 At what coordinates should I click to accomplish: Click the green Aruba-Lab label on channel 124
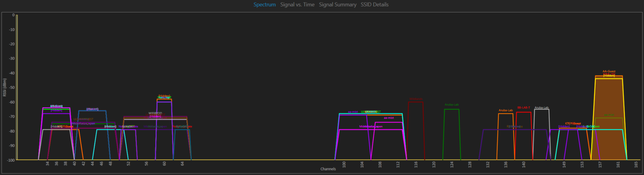pos(452,105)
